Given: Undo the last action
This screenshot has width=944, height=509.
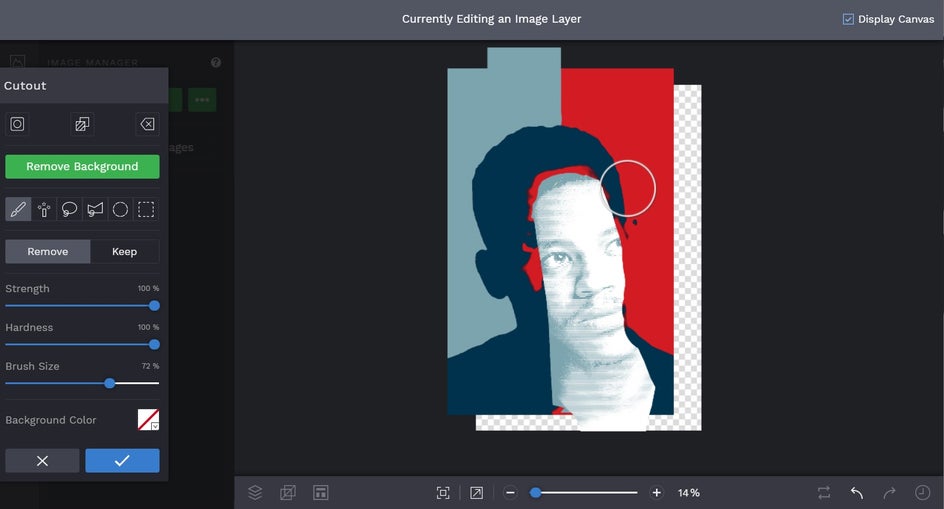Looking at the screenshot, I should 857,493.
